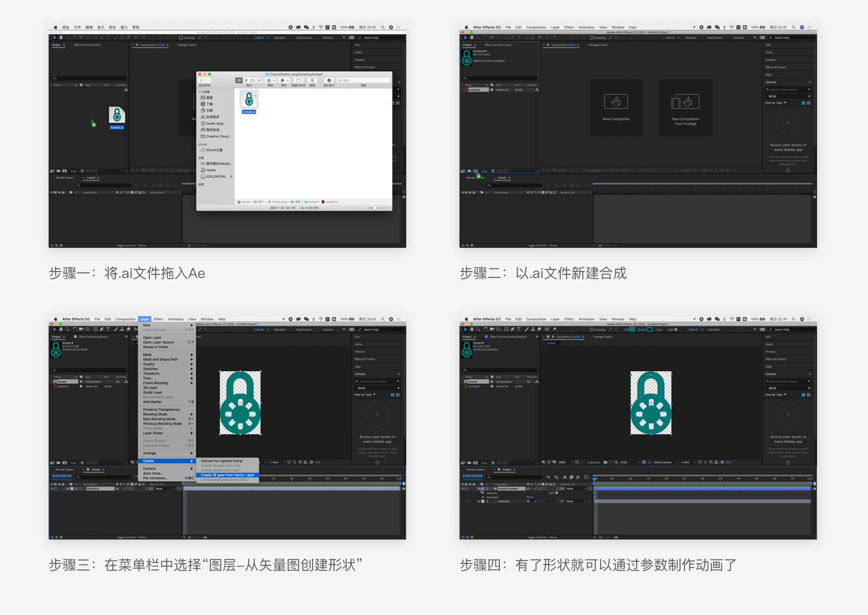The image size is (868, 615).
Task: Open 隔空投送 in Finder sidebar
Action: click(209, 130)
